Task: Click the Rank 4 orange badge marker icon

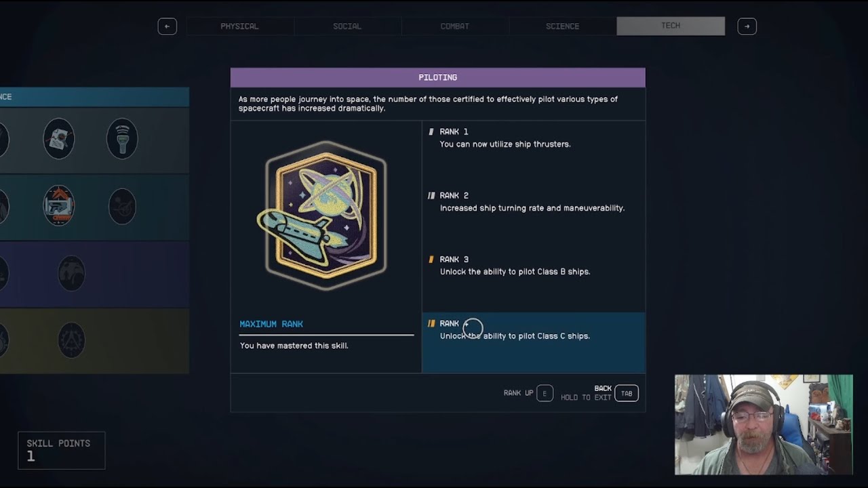Action: coord(431,323)
